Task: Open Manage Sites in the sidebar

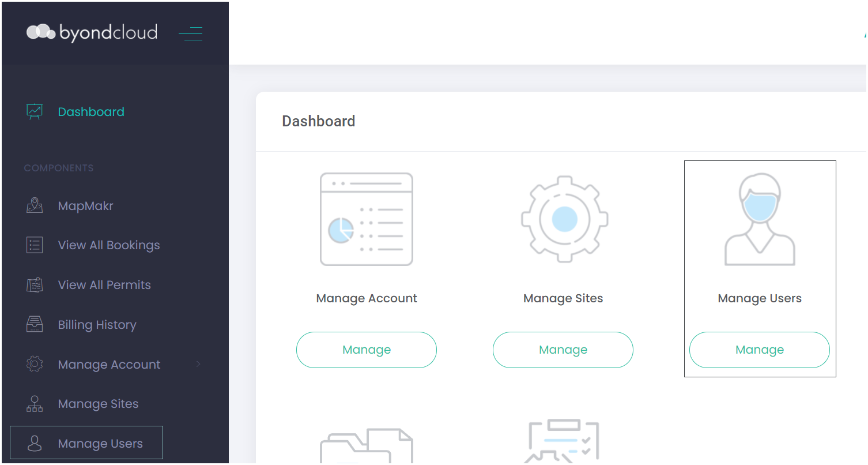Action: pyautogui.click(x=99, y=404)
